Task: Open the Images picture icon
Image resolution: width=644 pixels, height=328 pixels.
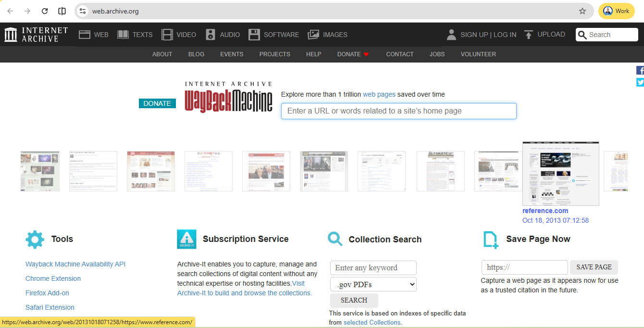Action: pos(313,35)
